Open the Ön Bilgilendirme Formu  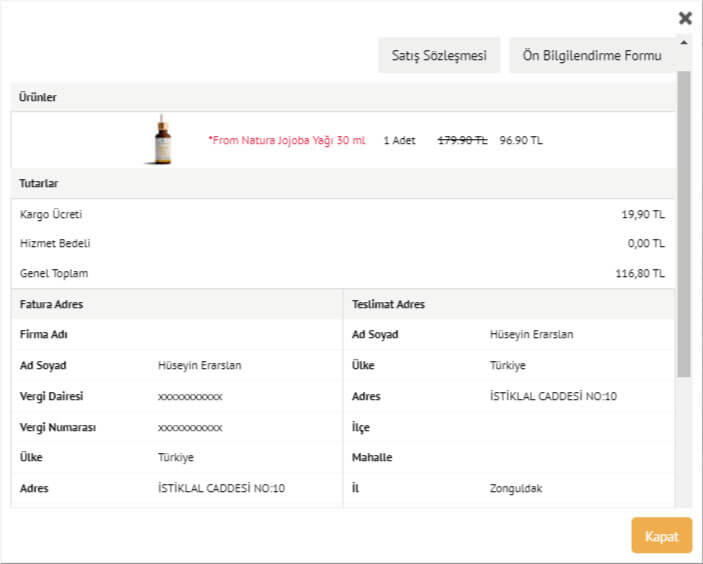coord(592,56)
